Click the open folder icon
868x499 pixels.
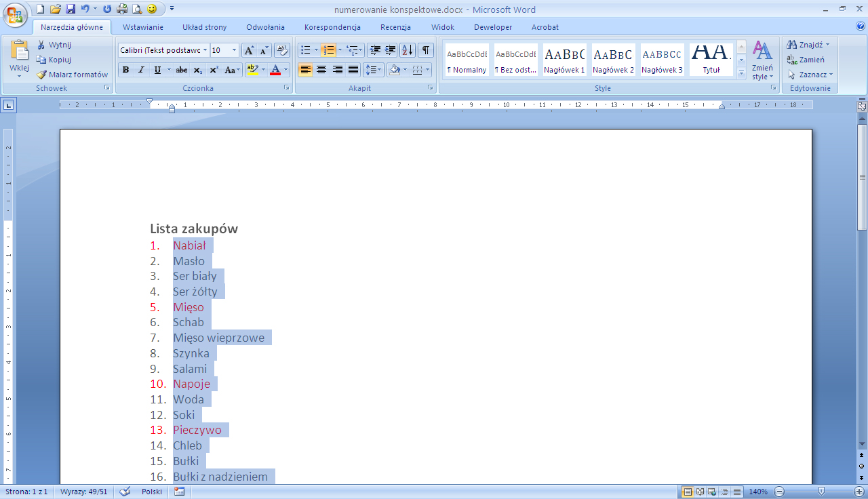tap(55, 9)
